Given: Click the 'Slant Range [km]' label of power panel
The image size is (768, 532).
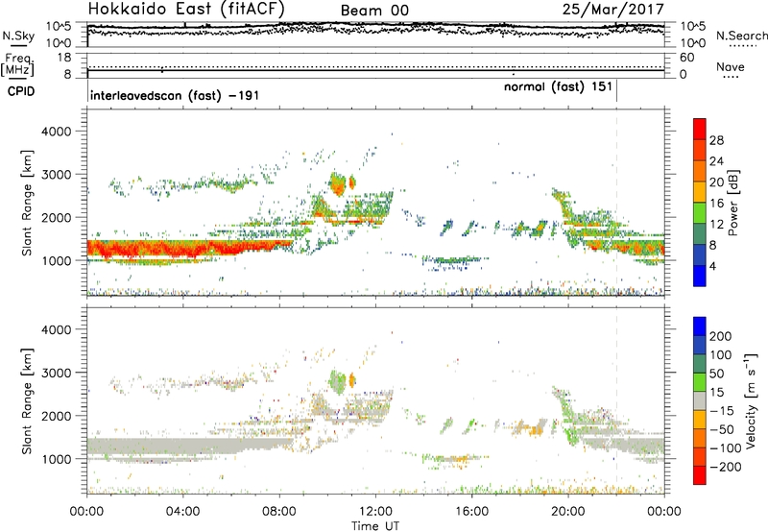Looking at the screenshot, I should pyautogui.click(x=27, y=204).
